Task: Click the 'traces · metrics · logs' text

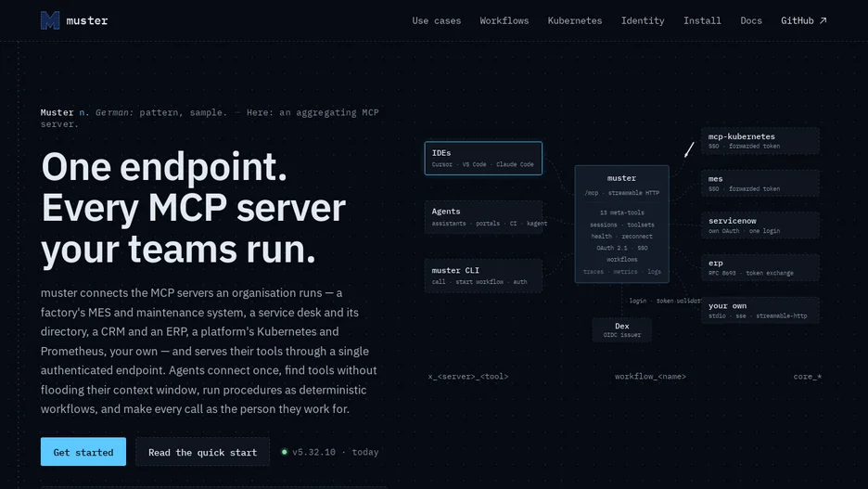Action: 621,272
